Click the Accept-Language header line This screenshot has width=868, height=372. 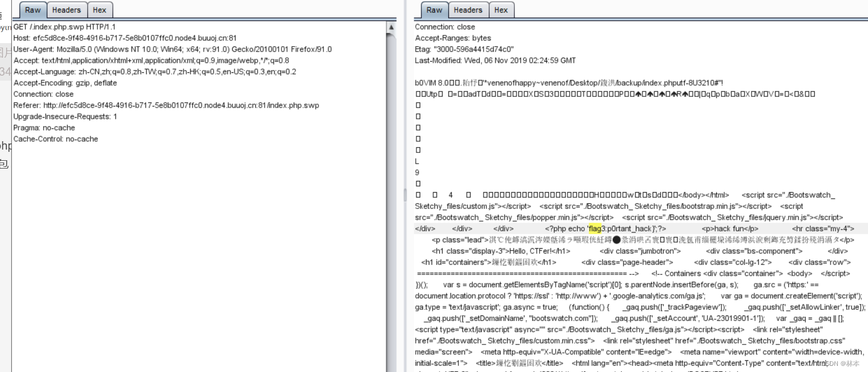pos(154,72)
